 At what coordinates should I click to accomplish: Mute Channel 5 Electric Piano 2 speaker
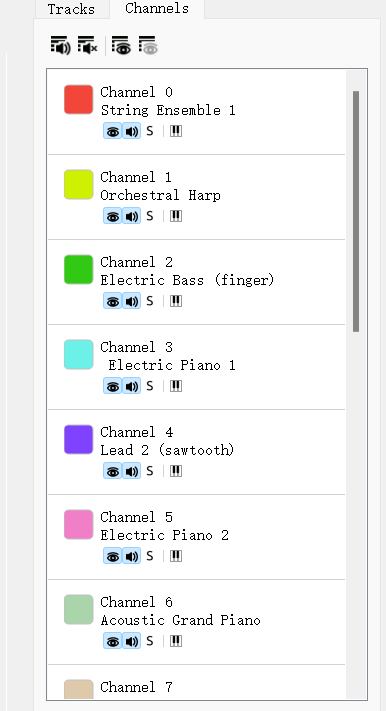click(x=132, y=556)
